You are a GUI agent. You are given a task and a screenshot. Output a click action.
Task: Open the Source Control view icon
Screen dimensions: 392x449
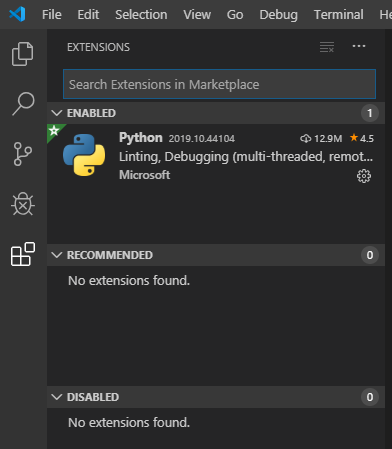click(x=23, y=154)
